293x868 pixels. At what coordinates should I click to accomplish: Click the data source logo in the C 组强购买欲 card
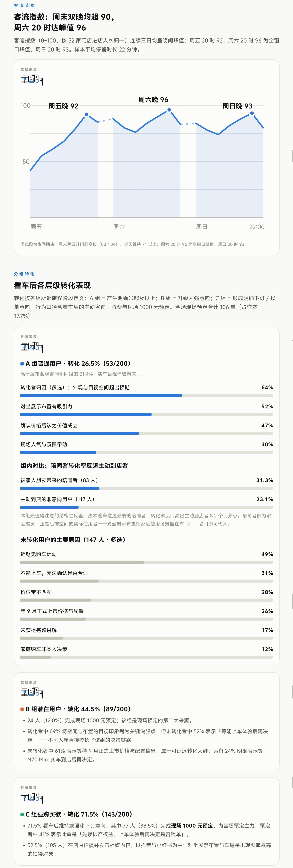32,798
